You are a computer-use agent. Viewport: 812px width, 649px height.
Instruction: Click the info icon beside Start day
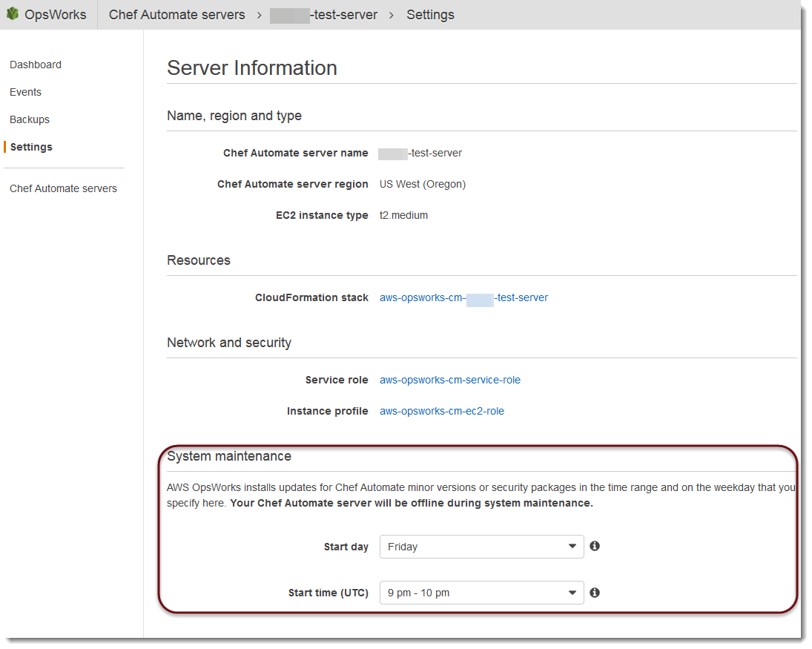point(595,546)
